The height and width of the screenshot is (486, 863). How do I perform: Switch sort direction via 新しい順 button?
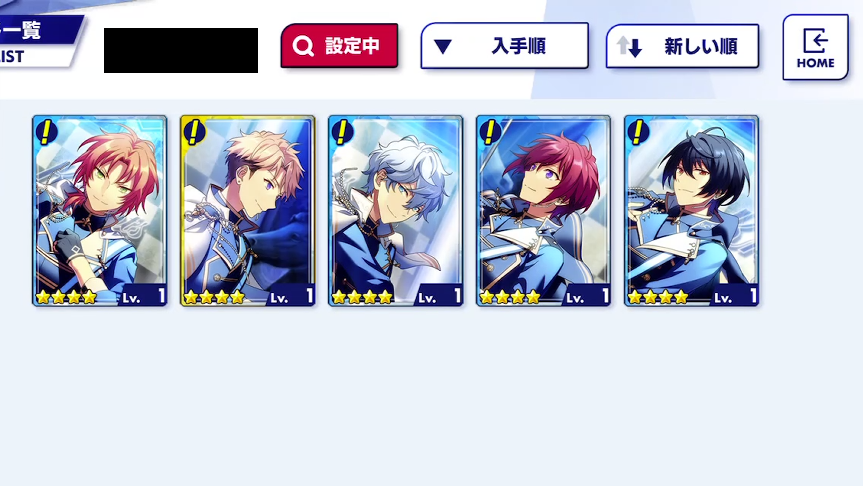[682, 46]
